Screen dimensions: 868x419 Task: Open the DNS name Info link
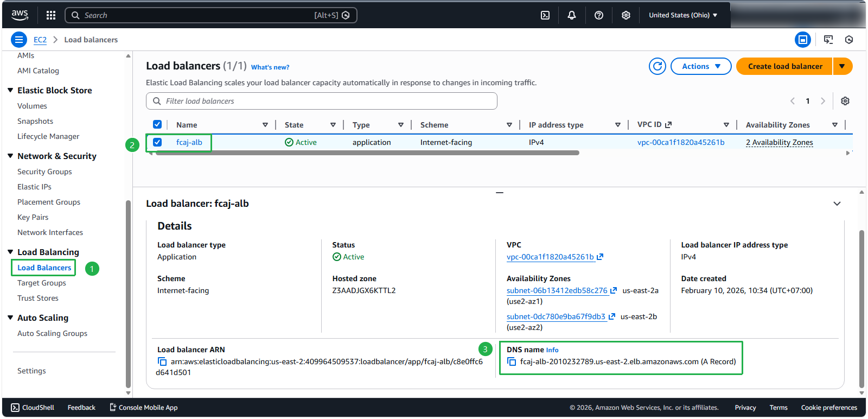pyautogui.click(x=552, y=350)
